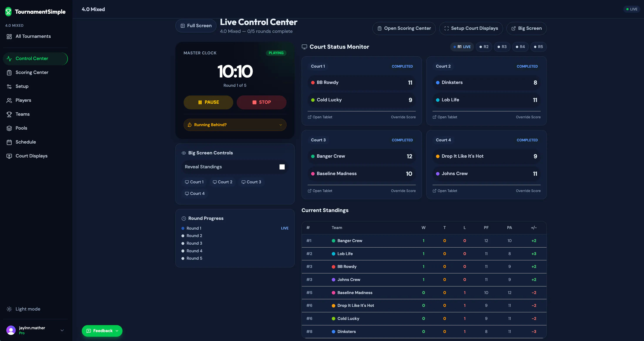Click Override Score for Court 3
644x341 pixels.
pyautogui.click(x=403, y=191)
